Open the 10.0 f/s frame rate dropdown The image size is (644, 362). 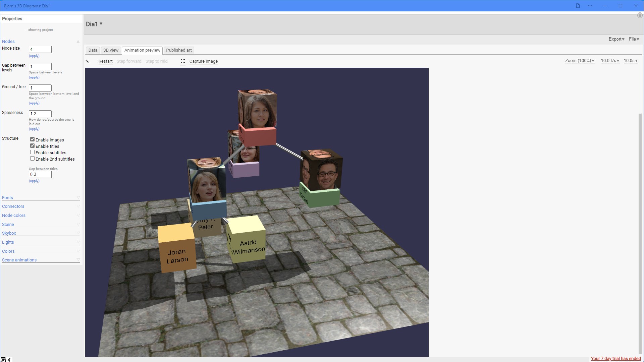610,61
